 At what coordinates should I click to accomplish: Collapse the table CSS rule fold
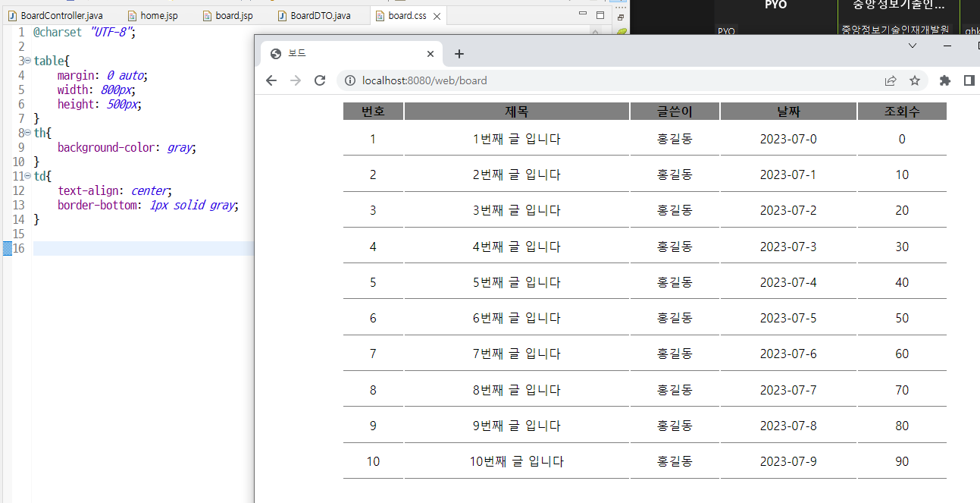(27, 61)
